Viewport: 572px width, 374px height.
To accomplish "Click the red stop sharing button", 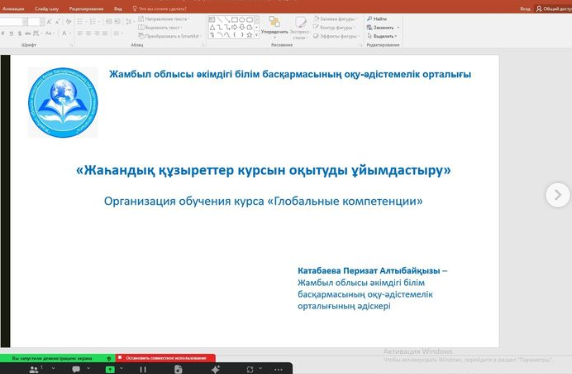I will tap(166, 358).
